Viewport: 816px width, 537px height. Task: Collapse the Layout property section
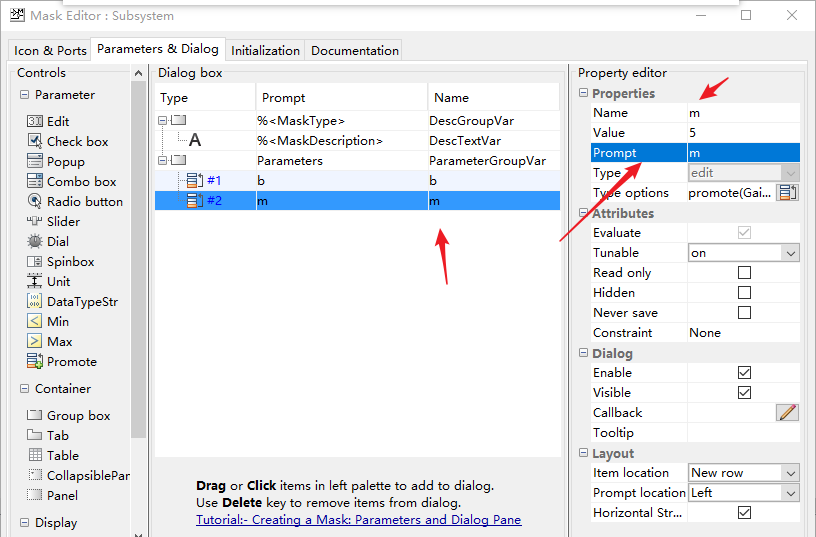point(583,453)
